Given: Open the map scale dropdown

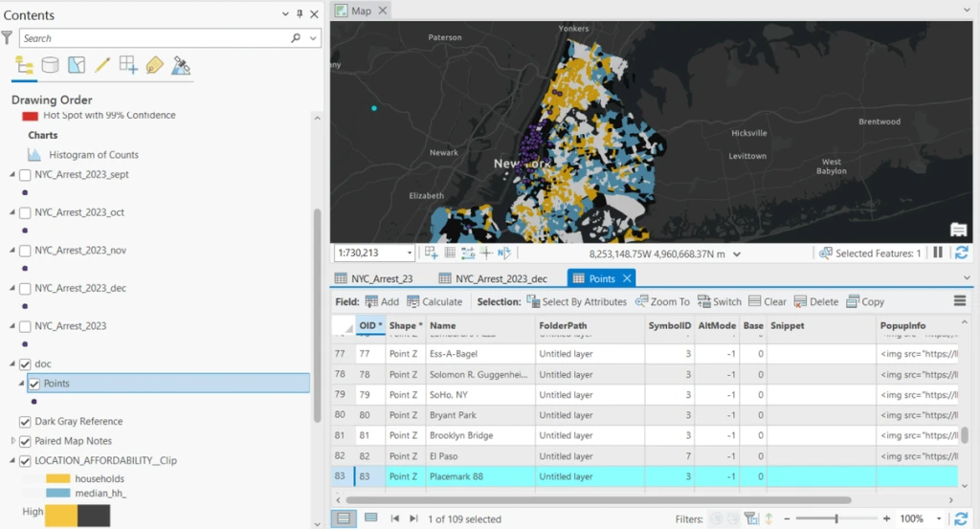Looking at the screenshot, I should (x=410, y=253).
